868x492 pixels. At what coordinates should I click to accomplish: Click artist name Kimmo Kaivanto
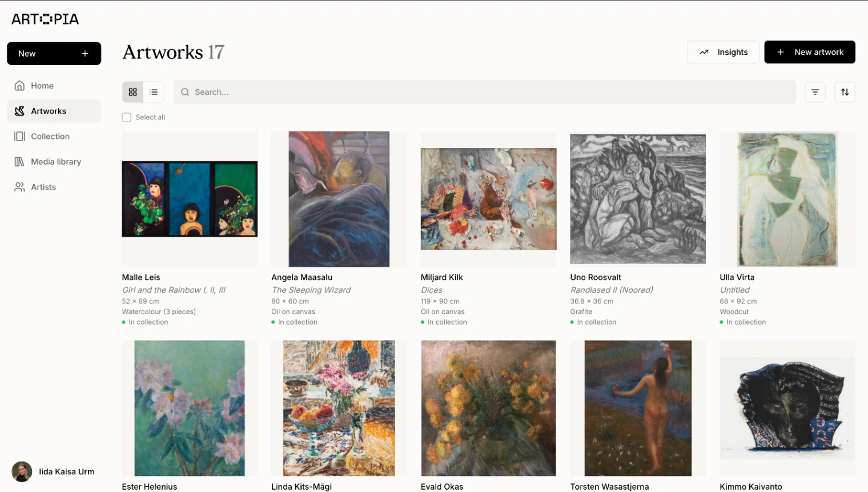pos(751,487)
